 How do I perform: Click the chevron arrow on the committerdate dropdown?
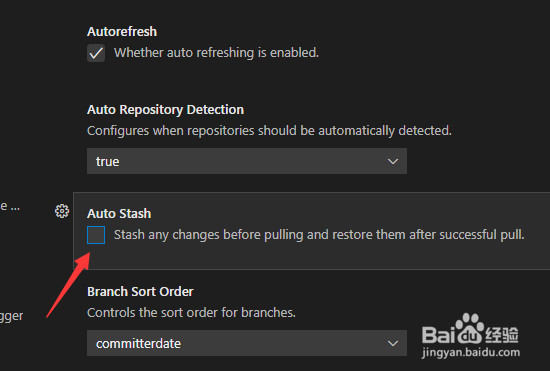393,343
